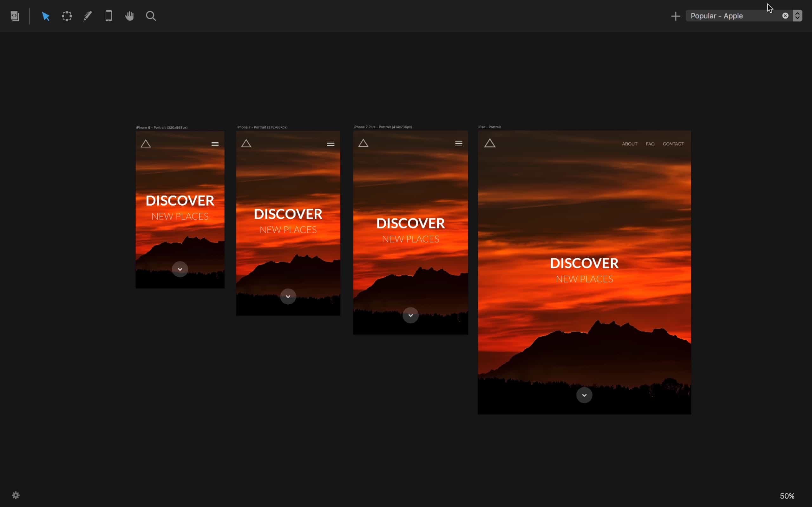
Task: Click the 50% zoom level indicator
Action: pos(787,496)
